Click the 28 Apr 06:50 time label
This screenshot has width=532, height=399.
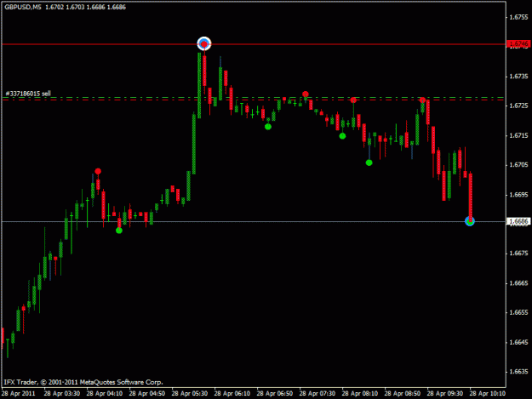[x=275, y=394]
